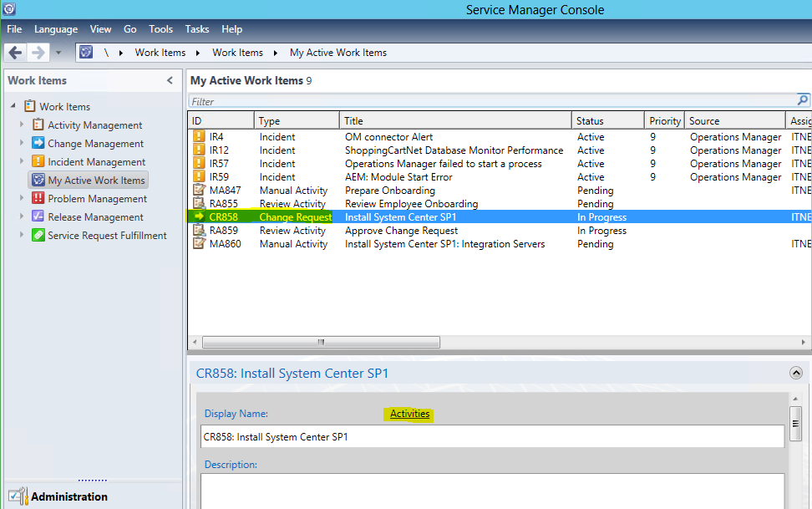The image size is (812, 509).
Task: Click the Service Request Fulfillment green icon
Action: [x=38, y=236]
